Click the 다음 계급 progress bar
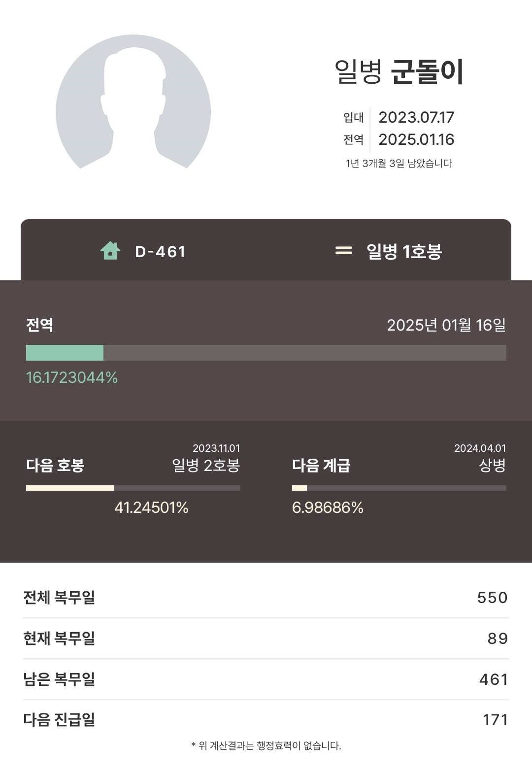 (x=399, y=488)
